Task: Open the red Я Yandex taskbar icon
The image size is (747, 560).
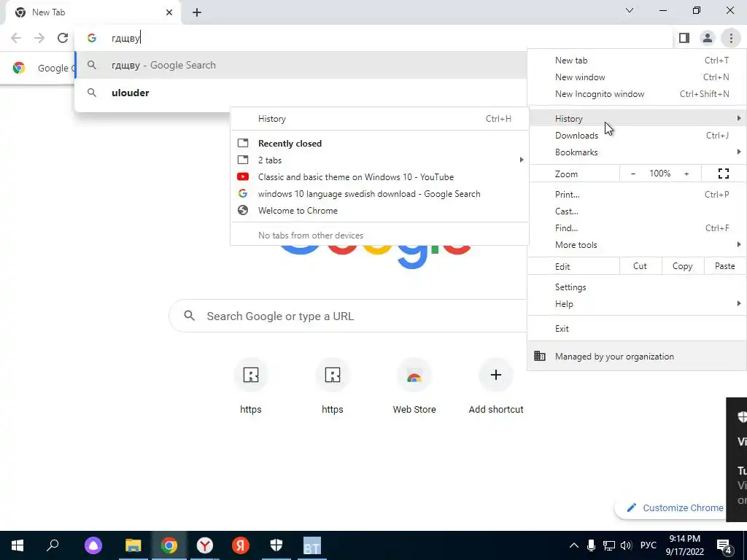Action: [x=241, y=545]
